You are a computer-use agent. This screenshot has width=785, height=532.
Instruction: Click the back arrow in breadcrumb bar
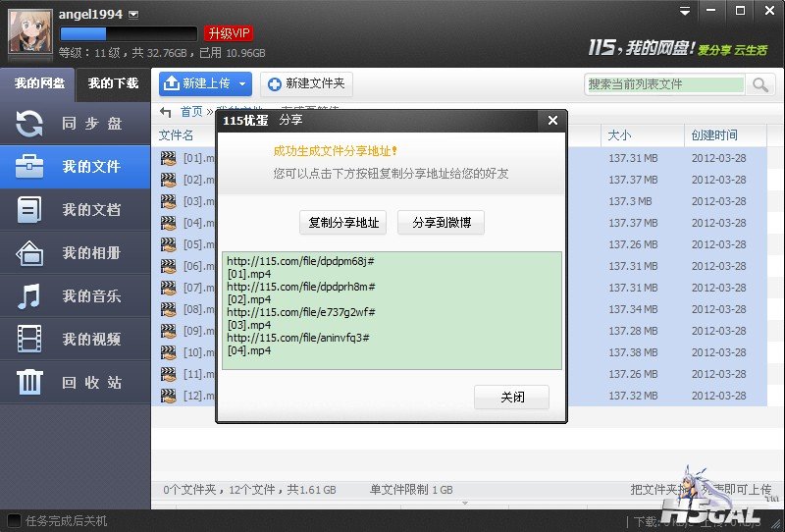coord(166,112)
